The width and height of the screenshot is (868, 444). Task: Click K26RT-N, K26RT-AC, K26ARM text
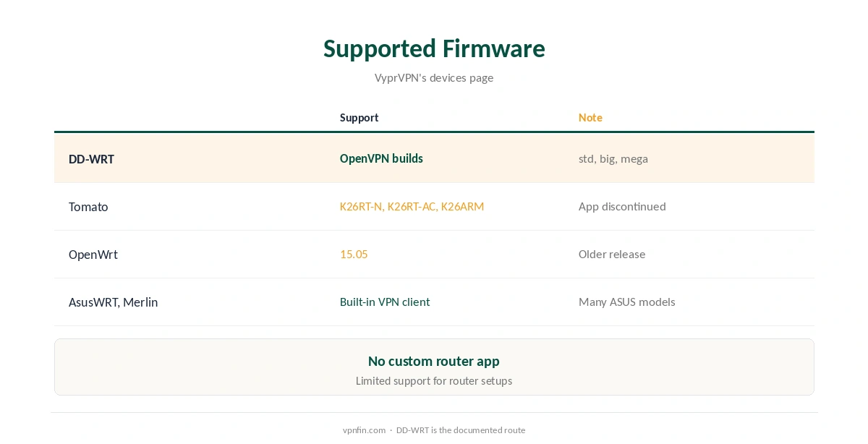point(412,207)
